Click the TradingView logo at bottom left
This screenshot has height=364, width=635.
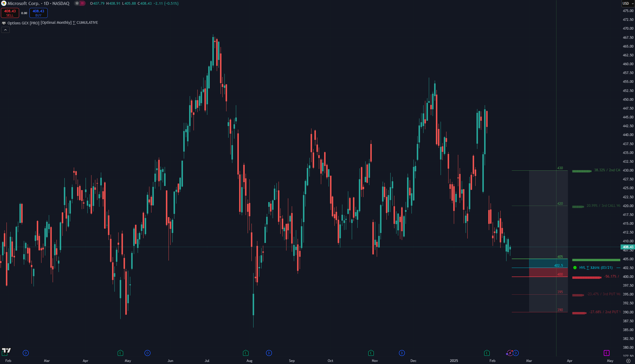tap(6, 350)
